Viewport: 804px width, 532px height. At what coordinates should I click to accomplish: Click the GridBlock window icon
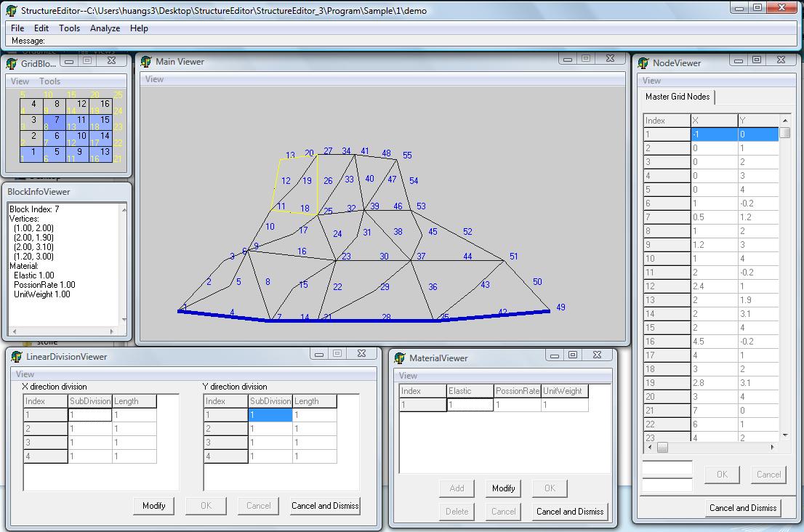tap(11, 63)
